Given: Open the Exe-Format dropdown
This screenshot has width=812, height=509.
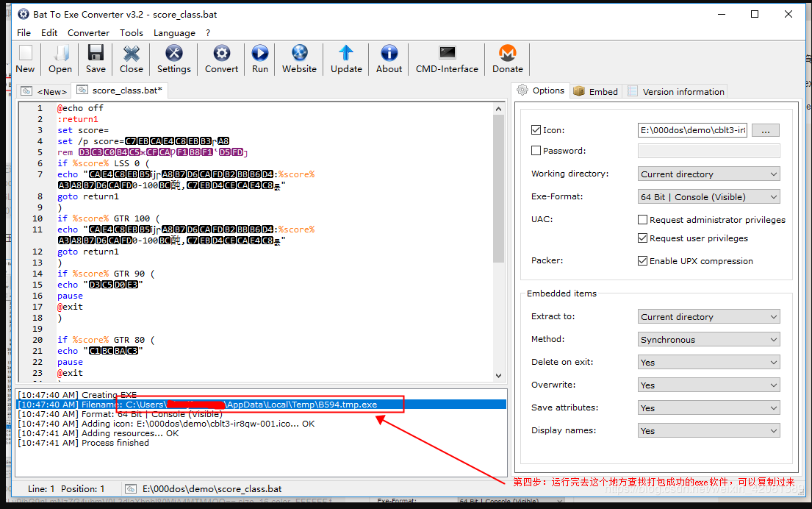Looking at the screenshot, I should (x=709, y=197).
